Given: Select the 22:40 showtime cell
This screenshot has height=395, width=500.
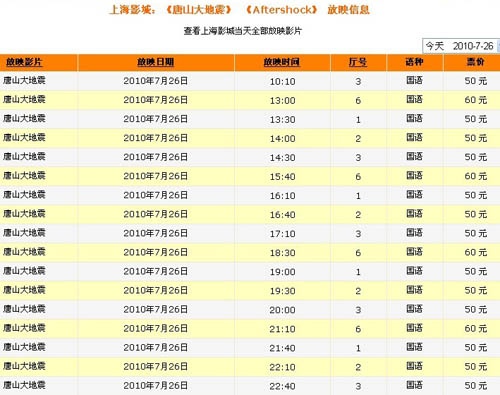Looking at the screenshot, I should (x=282, y=386).
